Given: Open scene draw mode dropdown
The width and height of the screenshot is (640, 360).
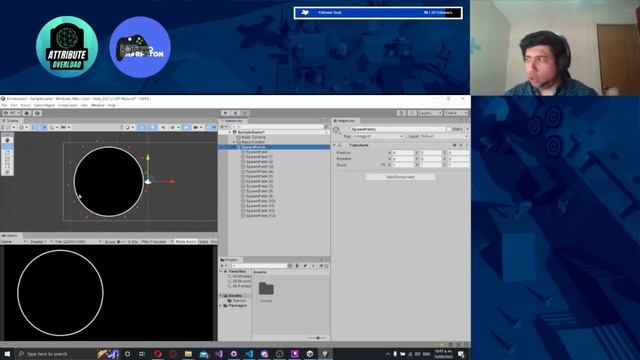Looking at the screenshot, I should pyautogui.click(x=129, y=127).
